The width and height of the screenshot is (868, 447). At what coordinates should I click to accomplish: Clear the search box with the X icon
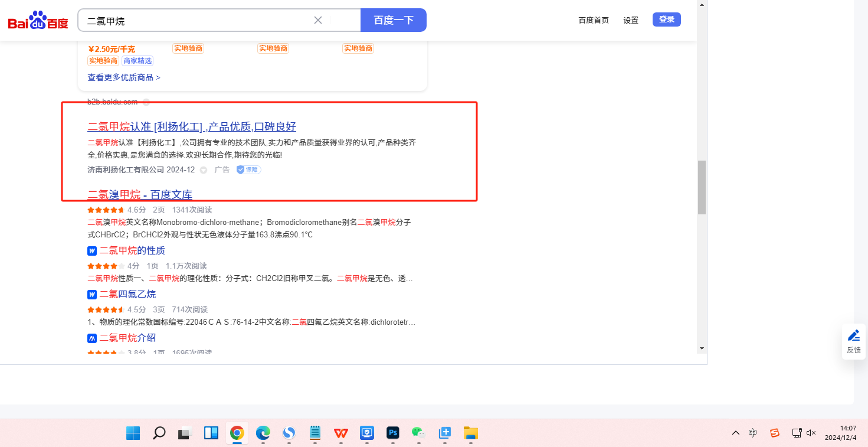(x=317, y=20)
